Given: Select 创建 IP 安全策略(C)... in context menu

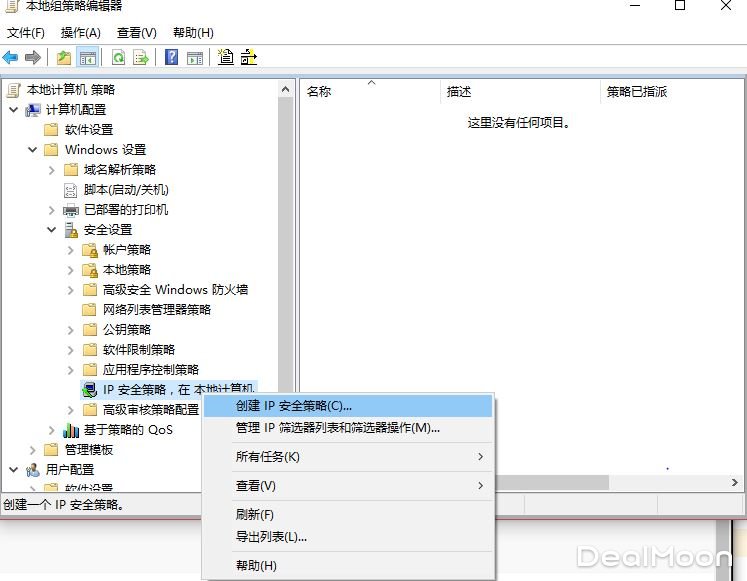Looking at the screenshot, I should tap(293, 406).
